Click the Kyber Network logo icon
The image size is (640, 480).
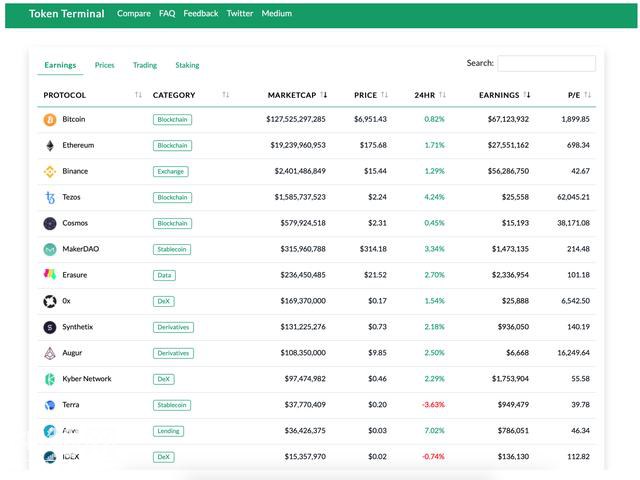(50, 379)
